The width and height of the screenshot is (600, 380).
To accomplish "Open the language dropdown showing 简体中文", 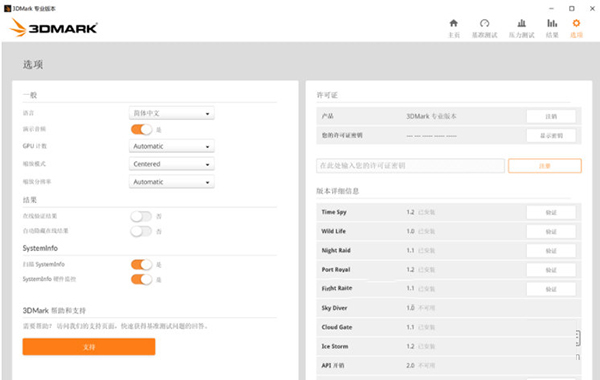I will tap(171, 113).
